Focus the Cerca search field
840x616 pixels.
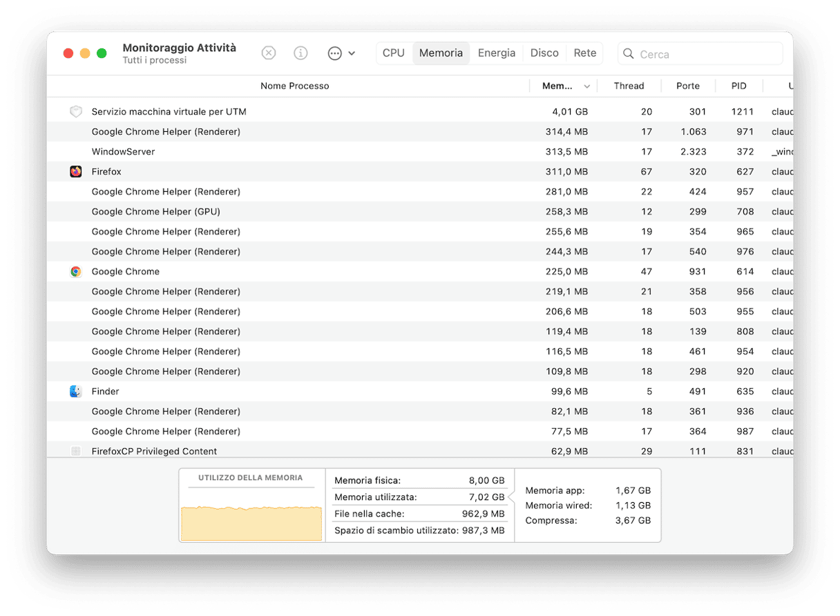pos(700,54)
